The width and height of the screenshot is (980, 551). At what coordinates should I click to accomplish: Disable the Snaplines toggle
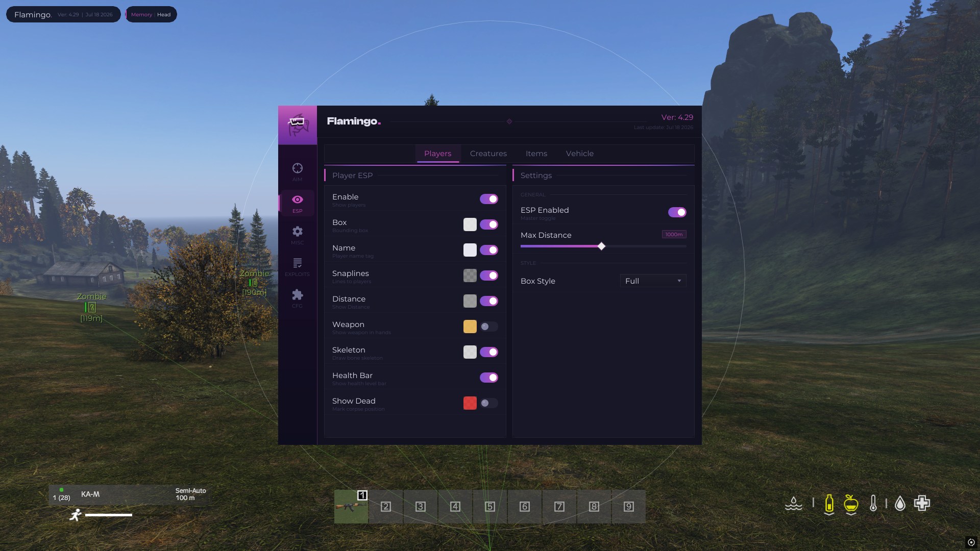(x=488, y=275)
